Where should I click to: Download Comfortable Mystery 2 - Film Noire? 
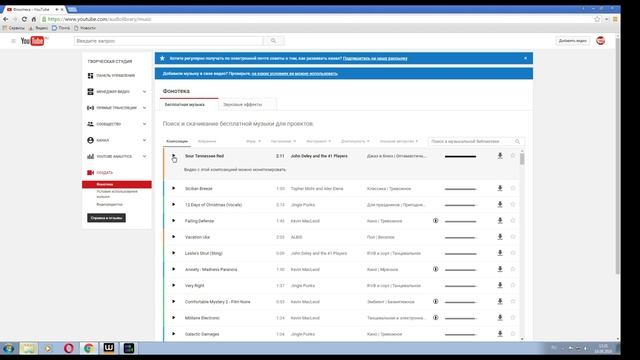pyautogui.click(x=500, y=301)
